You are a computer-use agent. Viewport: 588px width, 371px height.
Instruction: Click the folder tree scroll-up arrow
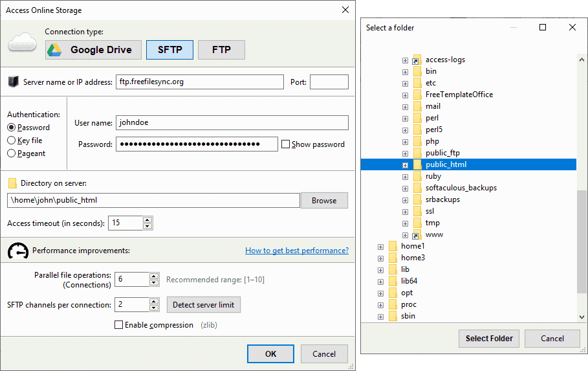tap(582, 60)
